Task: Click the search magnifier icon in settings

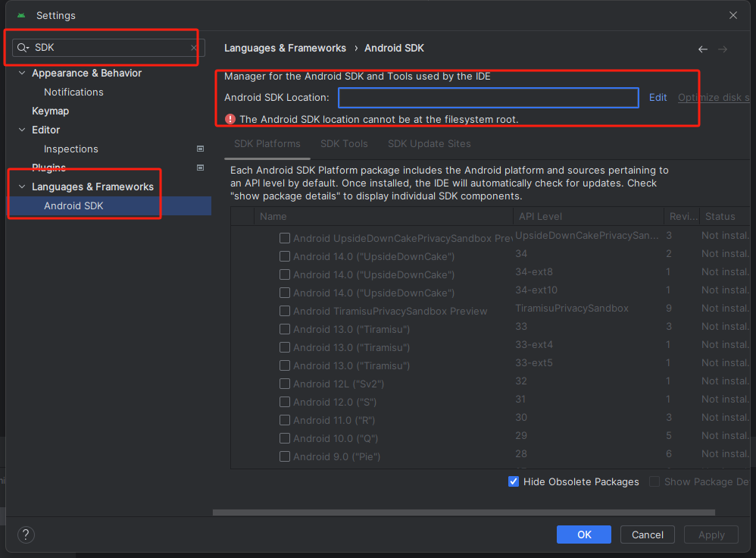Action: 23,47
